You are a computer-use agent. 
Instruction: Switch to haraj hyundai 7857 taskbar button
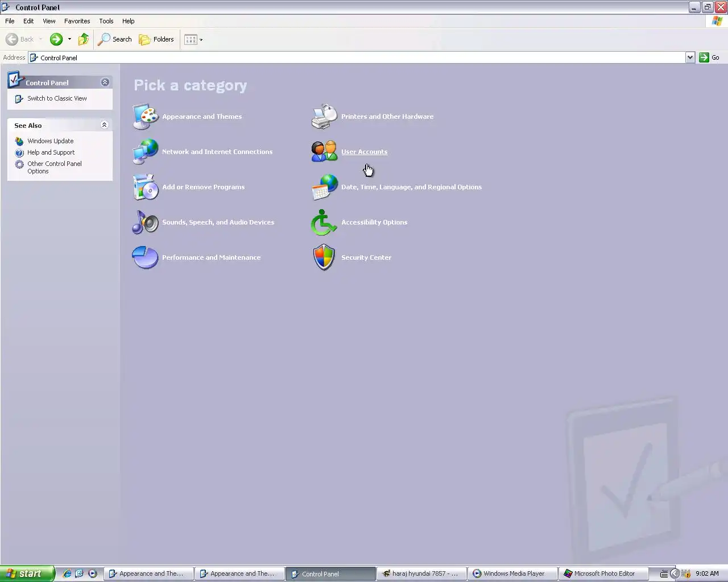tap(421, 573)
